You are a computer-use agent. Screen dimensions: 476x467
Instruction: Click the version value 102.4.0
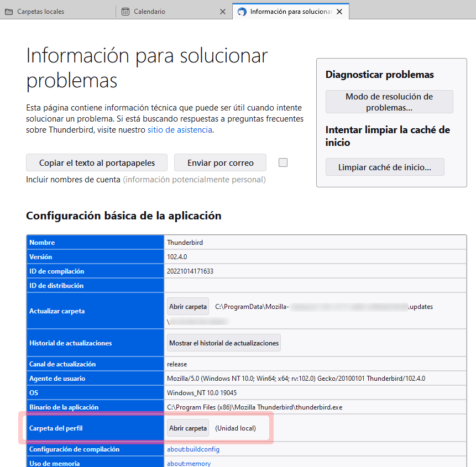[177, 257]
